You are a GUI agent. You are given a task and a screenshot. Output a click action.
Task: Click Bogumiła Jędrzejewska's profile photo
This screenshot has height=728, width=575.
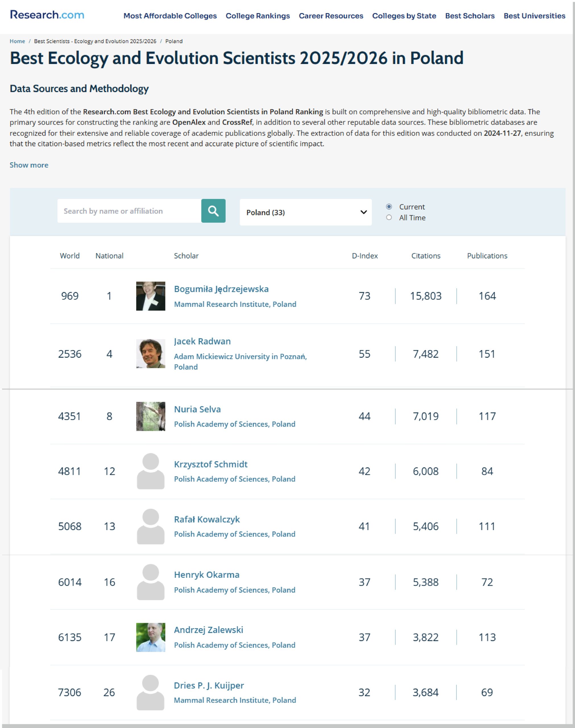click(150, 296)
